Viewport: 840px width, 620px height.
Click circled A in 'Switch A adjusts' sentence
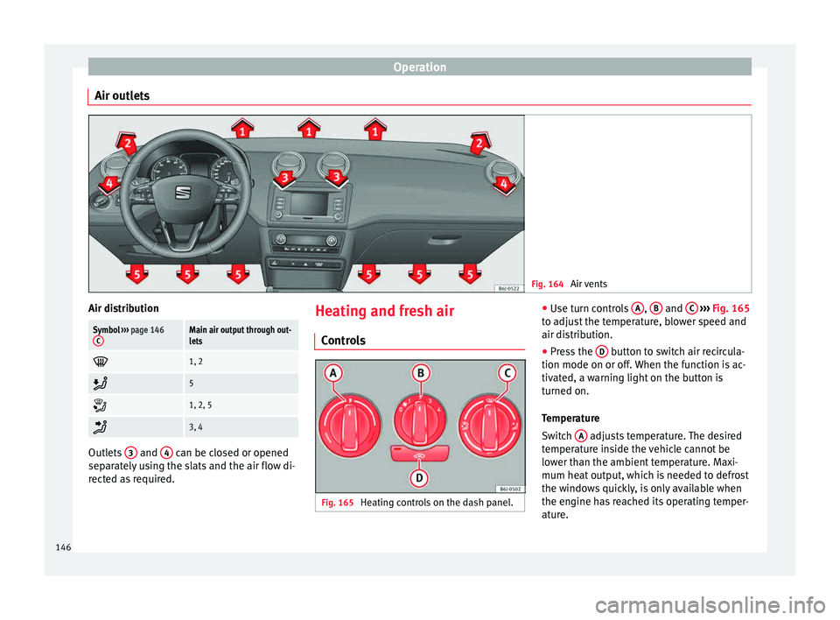pos(581,436)
